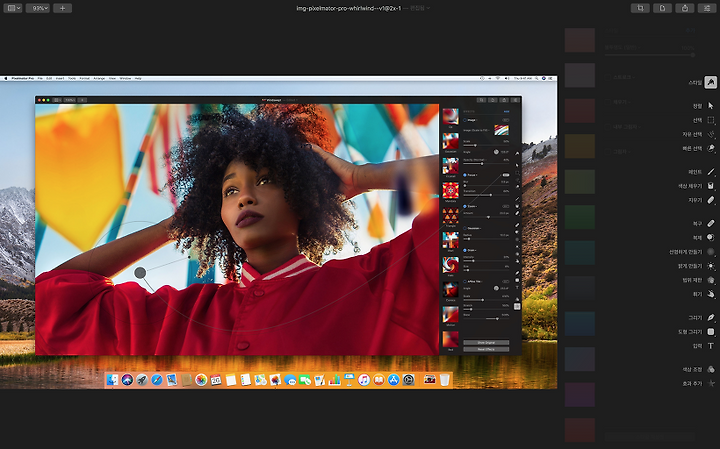This screenshot has width=720, height=449.
Task: Select the 페인트 paint brush tool
Action: [x=711, y=172]
